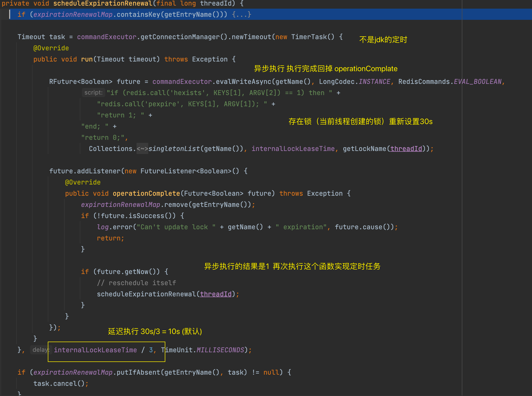The width and height of the screenshot is (532, 396).
Task: Click the "Can't update lock " string
Action: (176, 227)
